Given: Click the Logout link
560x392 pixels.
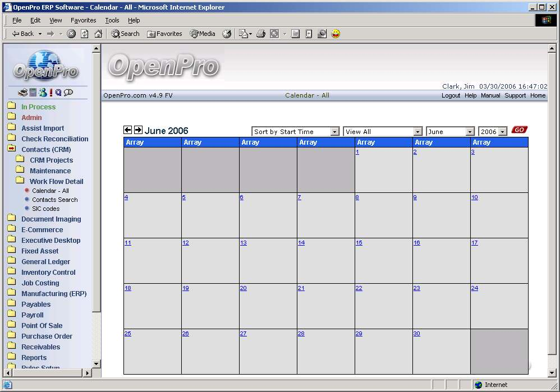Looking at the screenshot, I should 451,95.
